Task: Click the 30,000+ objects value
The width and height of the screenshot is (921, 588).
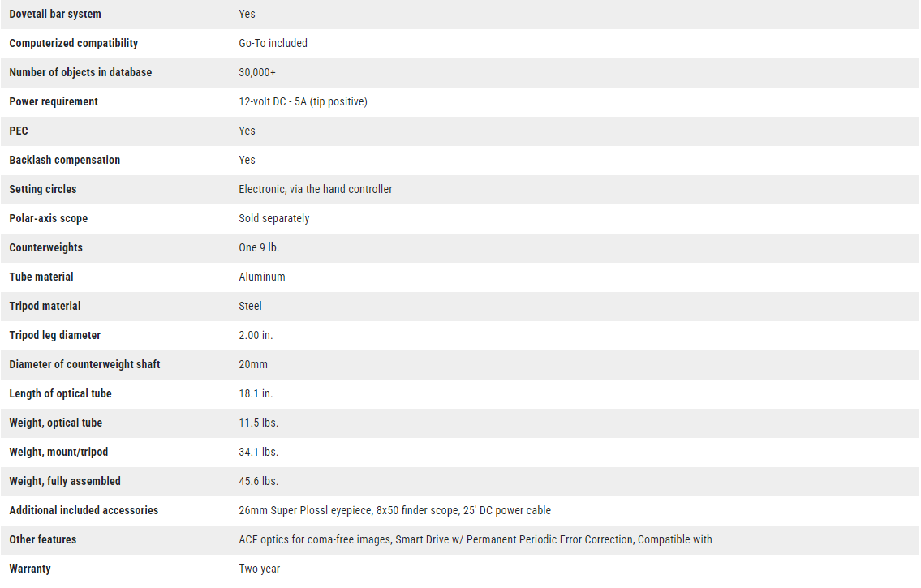Action: point(257,73)
